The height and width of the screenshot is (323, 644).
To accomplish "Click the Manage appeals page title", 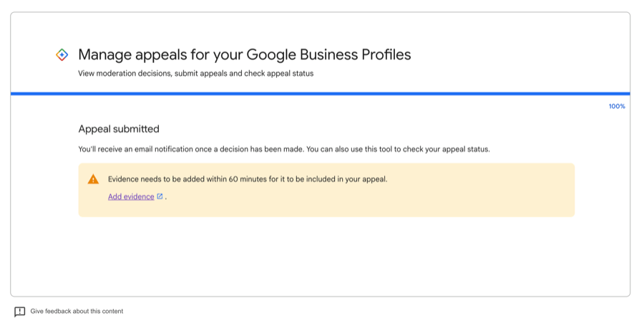I will pyautogui.click(x=244, y=54).
